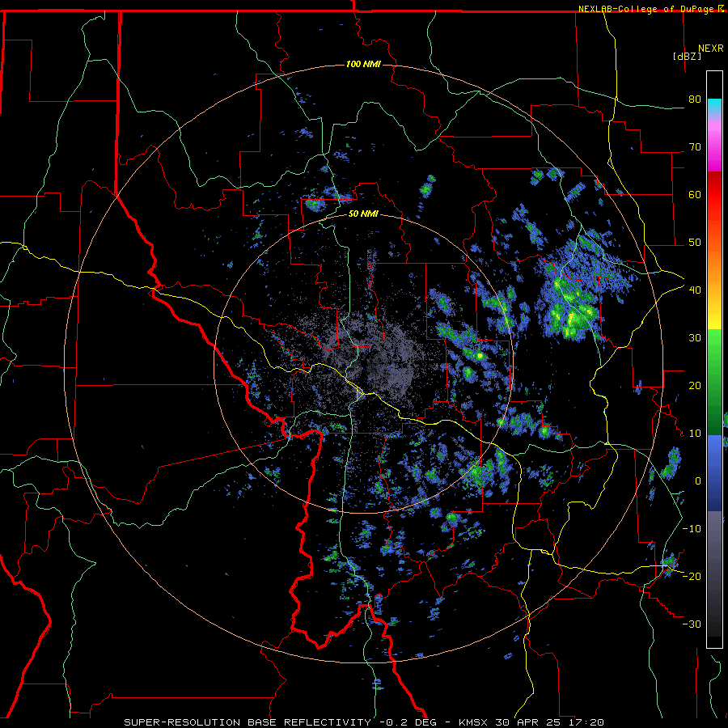Click the '100 NMI' range ring label
728x728 pixels.
click(363, 64)
